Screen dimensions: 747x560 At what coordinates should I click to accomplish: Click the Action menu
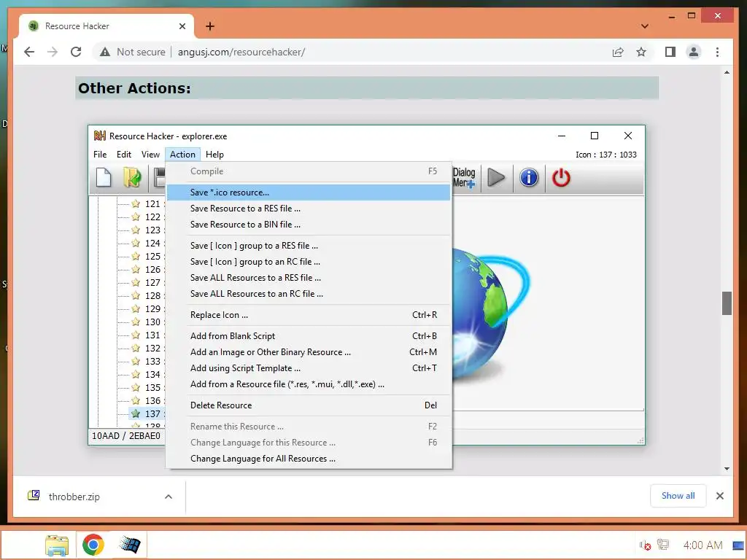182,155
